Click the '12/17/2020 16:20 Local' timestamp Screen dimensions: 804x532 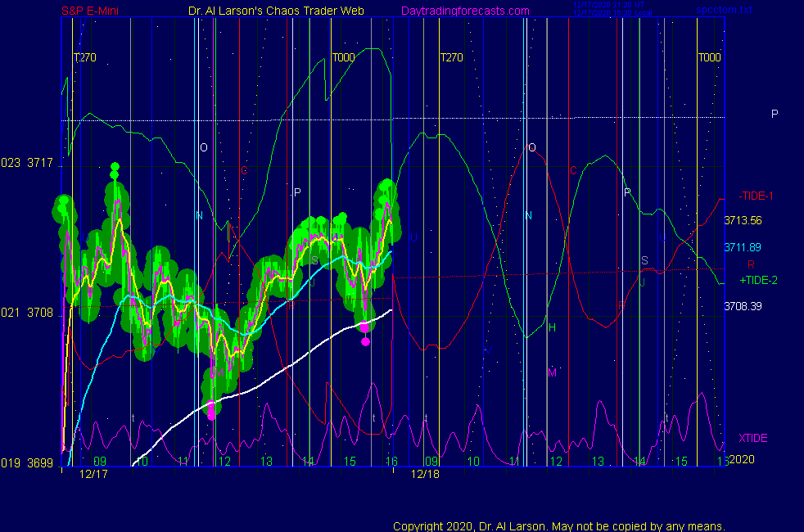point(612,13)
